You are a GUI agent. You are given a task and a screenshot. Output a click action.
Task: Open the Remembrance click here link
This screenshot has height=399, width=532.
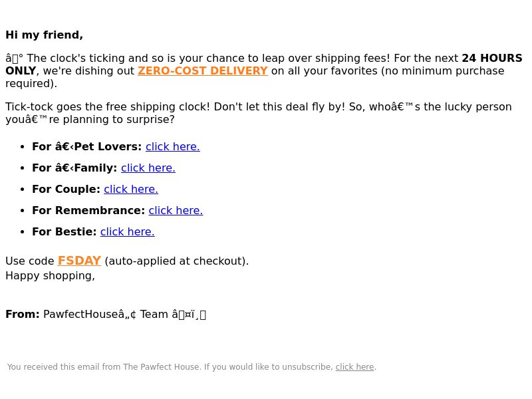click(x=176, y=211)
